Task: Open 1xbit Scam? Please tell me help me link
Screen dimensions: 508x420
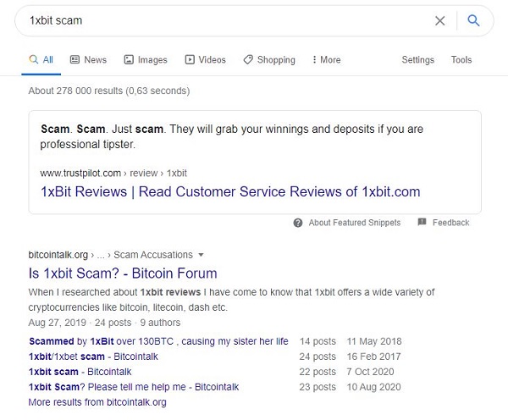Action: [134, 387]
